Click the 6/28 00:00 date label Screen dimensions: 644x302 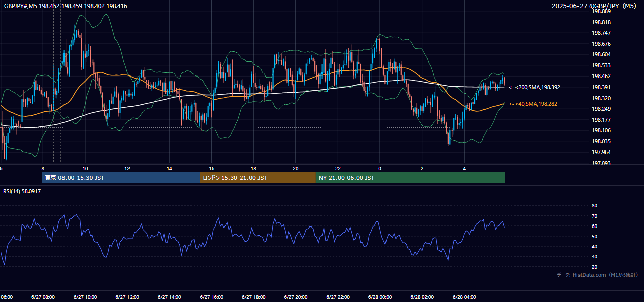pyautogui.click(x=380, y=297)
